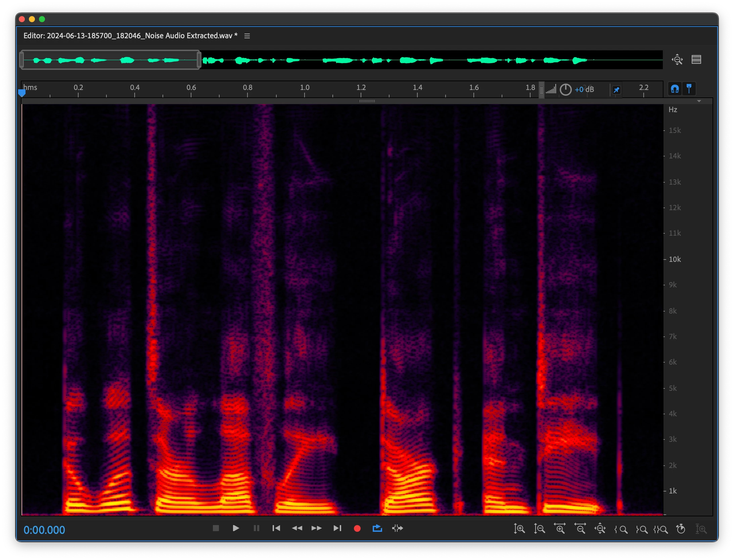Open the Editor panel hamburger menu
The width and height of the screenshot is (734, 560).
(x=247, y=36)
